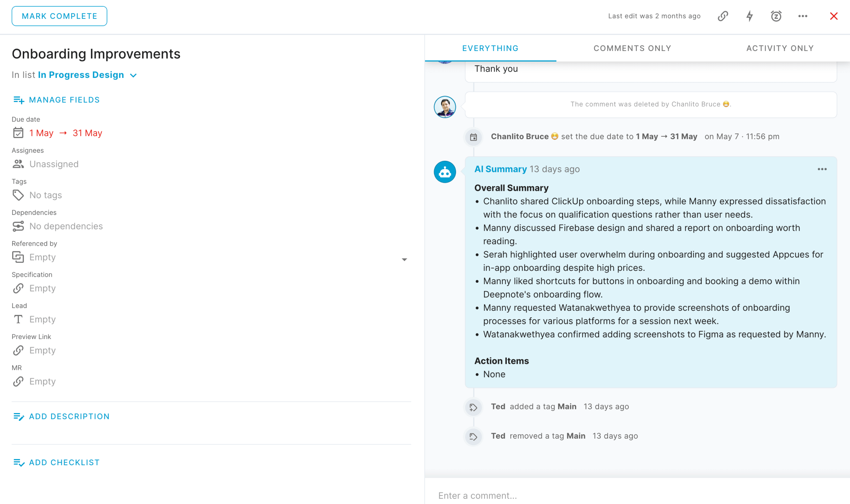Screen dimensions: 850x504
Task: Click the Manage Fields button
Action: coord(56,100)
